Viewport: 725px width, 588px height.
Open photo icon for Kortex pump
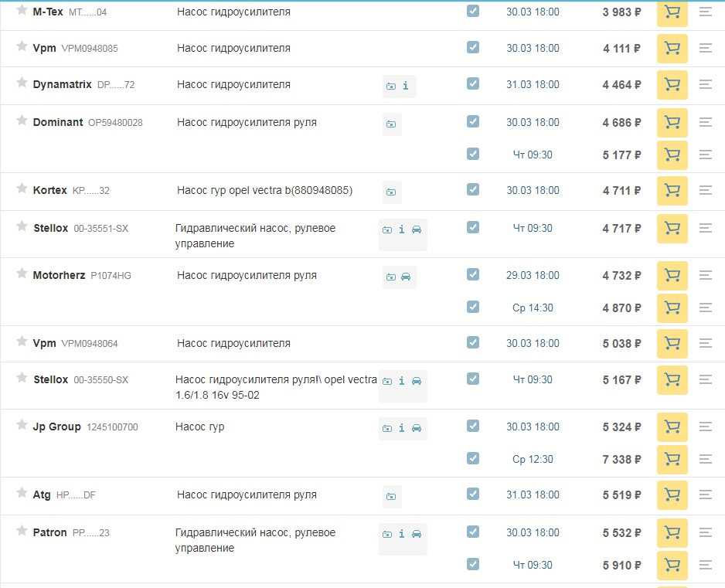click(391, 192)
